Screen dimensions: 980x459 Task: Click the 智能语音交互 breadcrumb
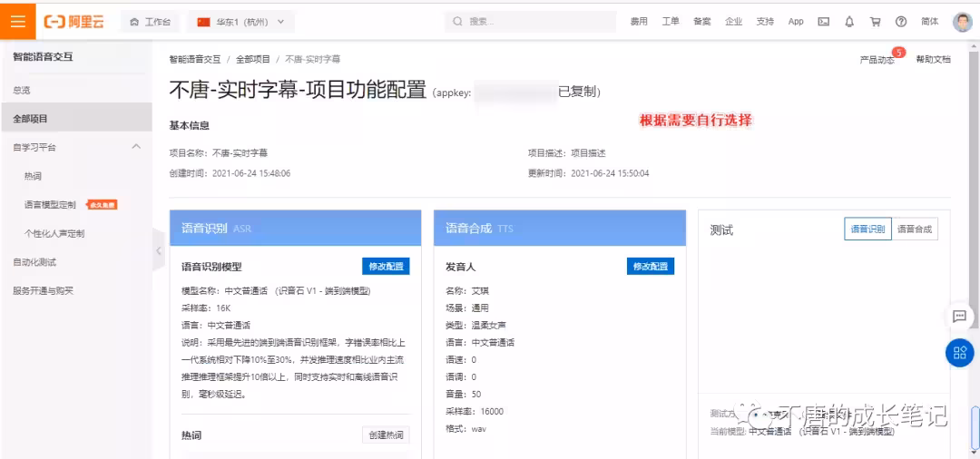[x=195, y=59]
